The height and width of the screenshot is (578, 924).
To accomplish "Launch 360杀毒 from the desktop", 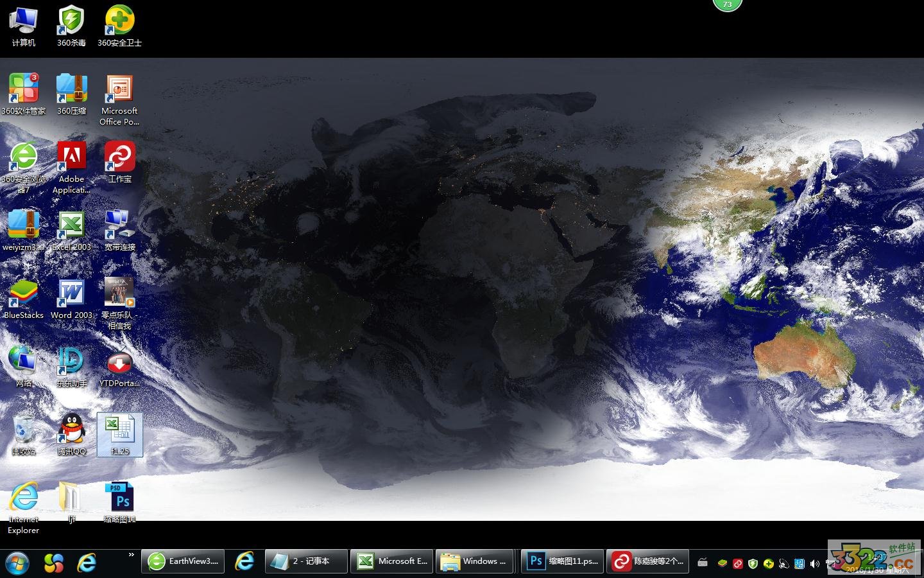I will [x=71, y=26].
